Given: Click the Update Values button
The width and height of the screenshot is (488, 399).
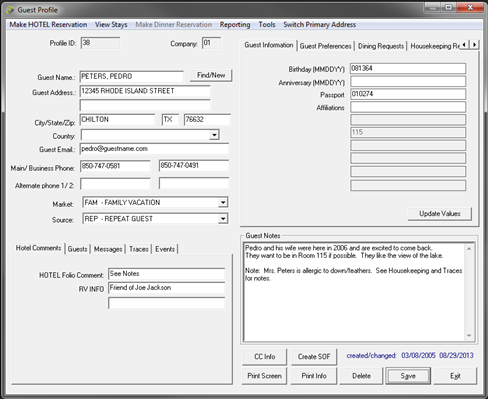Looking at the screenshot, I should coord(440,214).
